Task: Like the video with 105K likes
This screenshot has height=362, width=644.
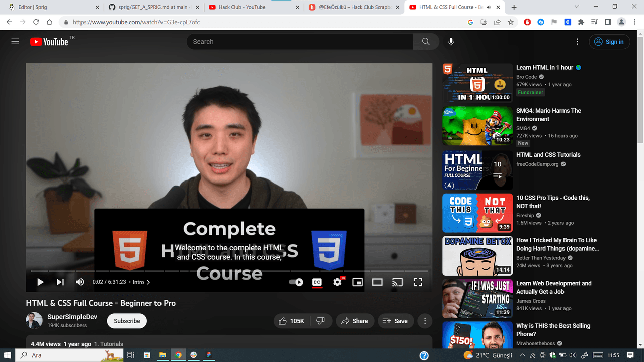Action: pos(292,321)
